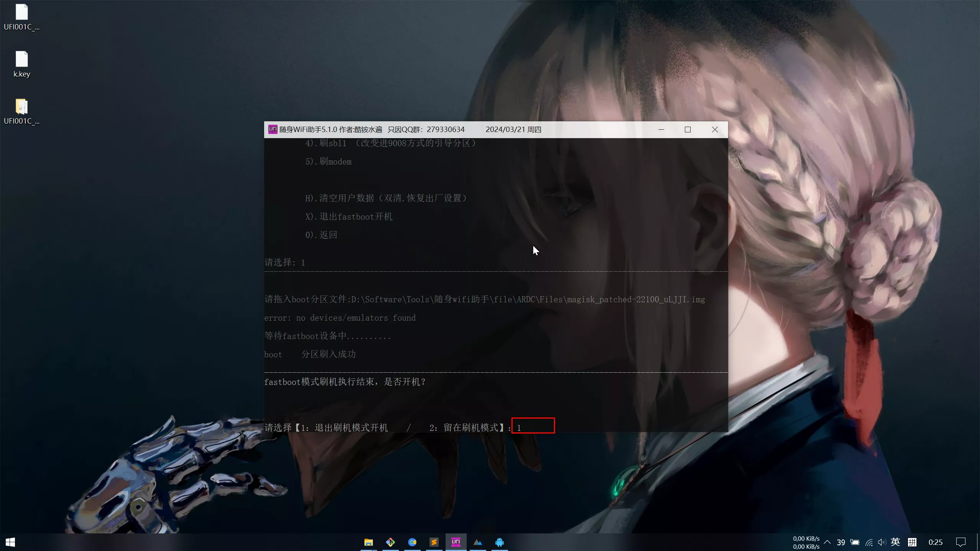This screenshot has height=551, width=980.
Task: Click the 'H).清空用户数据' option line
Action: [x=386, y=198]
